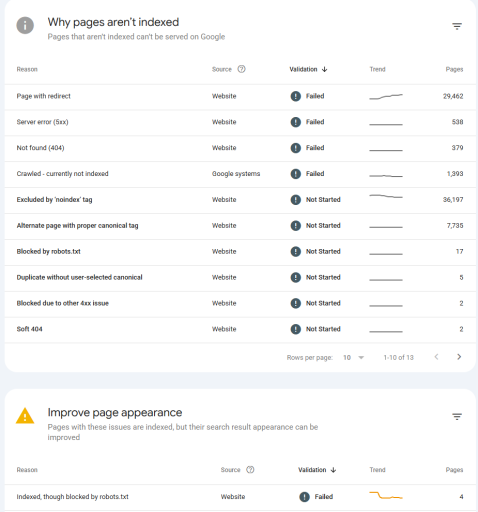478x512 pixels.
Task: Open the Not found (404) row
Action: 240,148
